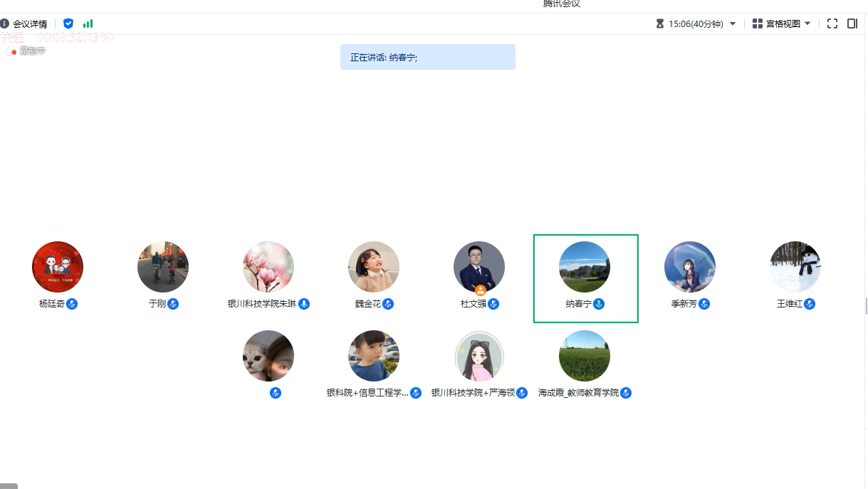The image size is (868, 489).
Task: Click the blue security shield icon
Action: click(x=68, y=23)
